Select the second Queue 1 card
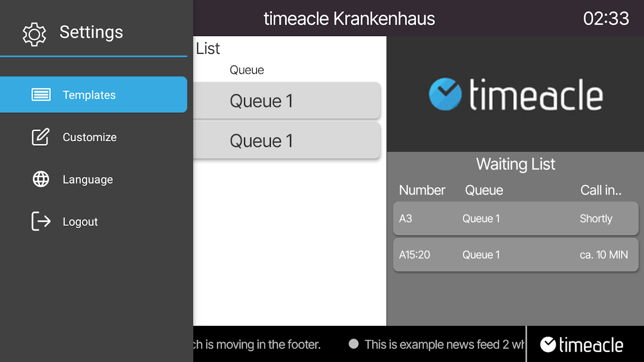This screenshot has width=644, height=362. [x=287, y=140]
